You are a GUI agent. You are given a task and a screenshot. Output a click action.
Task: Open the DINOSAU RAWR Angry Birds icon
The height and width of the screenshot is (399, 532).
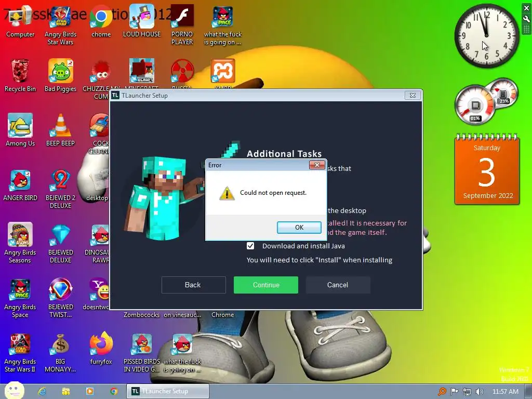(x=100, y=243)
